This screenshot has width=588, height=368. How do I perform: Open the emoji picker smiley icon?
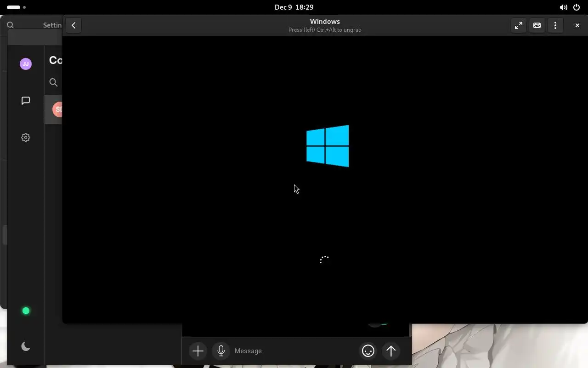(368, 351)
